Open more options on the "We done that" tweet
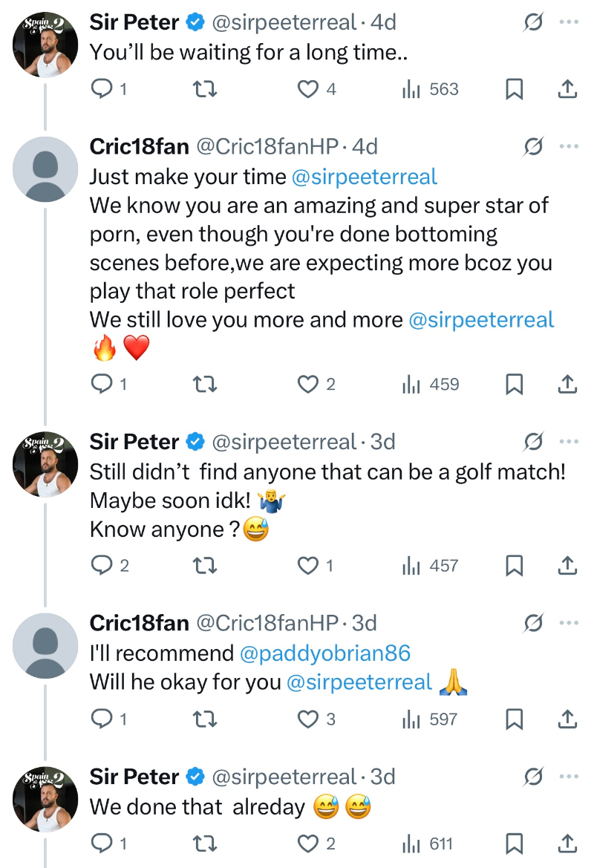 [569, 777]
